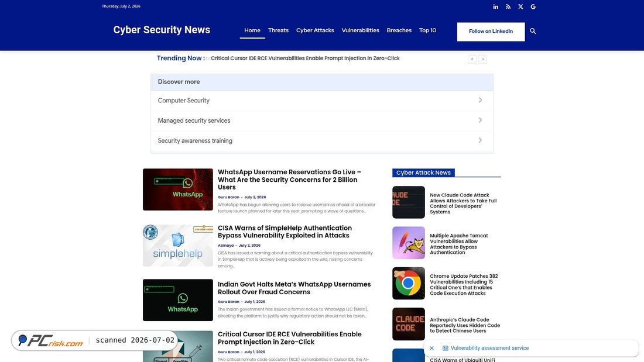The width and height of the screenshot is (644, 362).
Task: Expand Managed security services chevron
Action: 480,120
